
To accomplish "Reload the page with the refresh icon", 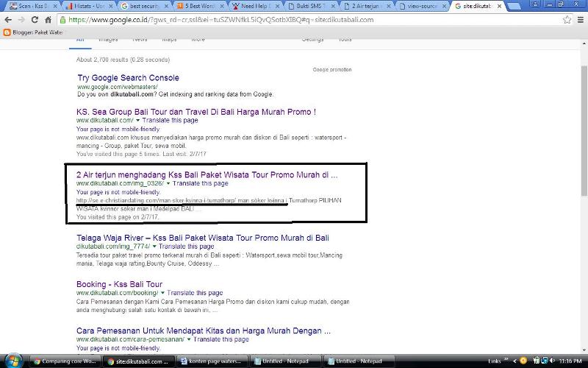I will [x=35, y=20].
